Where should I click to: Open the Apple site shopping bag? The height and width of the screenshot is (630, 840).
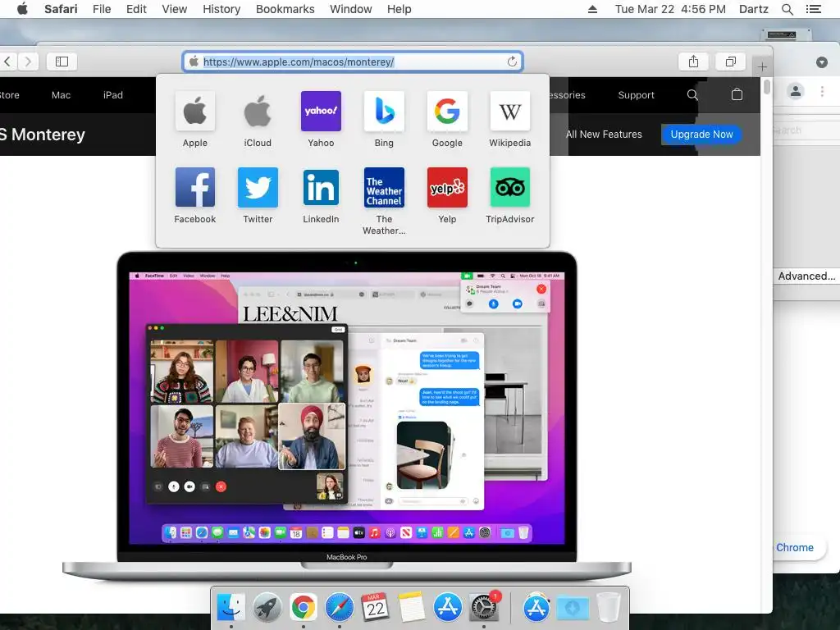737,95
